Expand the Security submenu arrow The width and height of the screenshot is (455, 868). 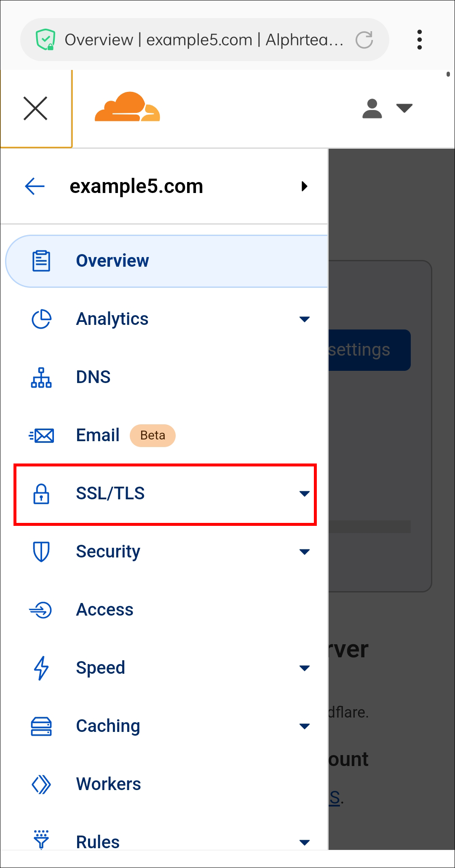[304, 552]
